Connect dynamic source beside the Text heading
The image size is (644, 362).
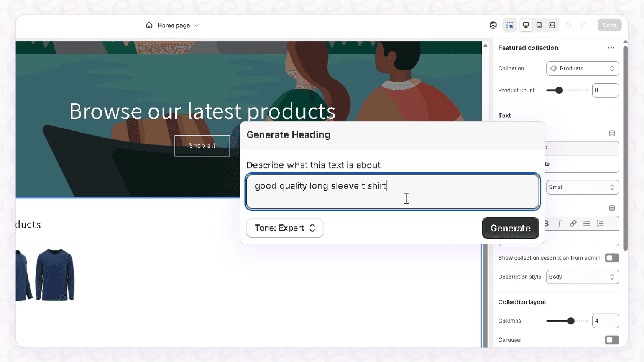tap(612, 133)
